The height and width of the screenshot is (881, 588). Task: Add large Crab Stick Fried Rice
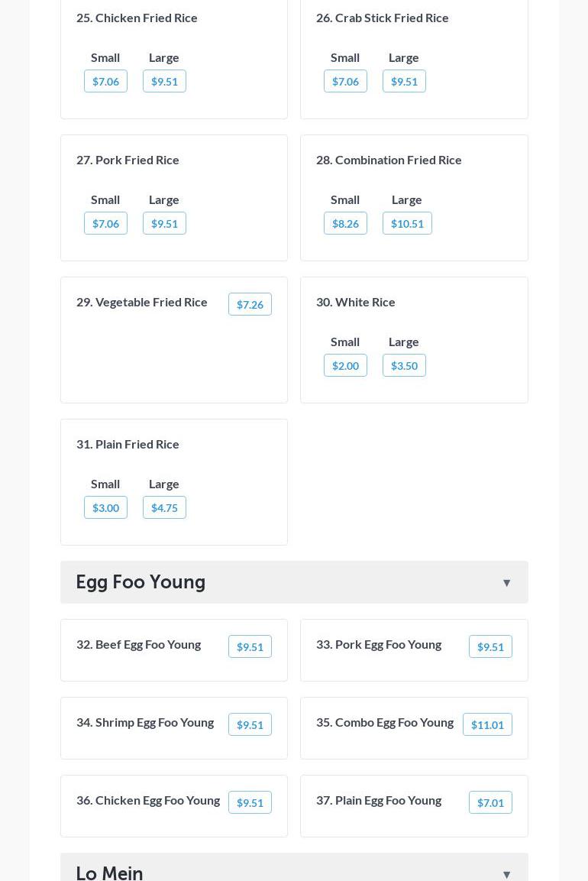[x=404, y=82]
